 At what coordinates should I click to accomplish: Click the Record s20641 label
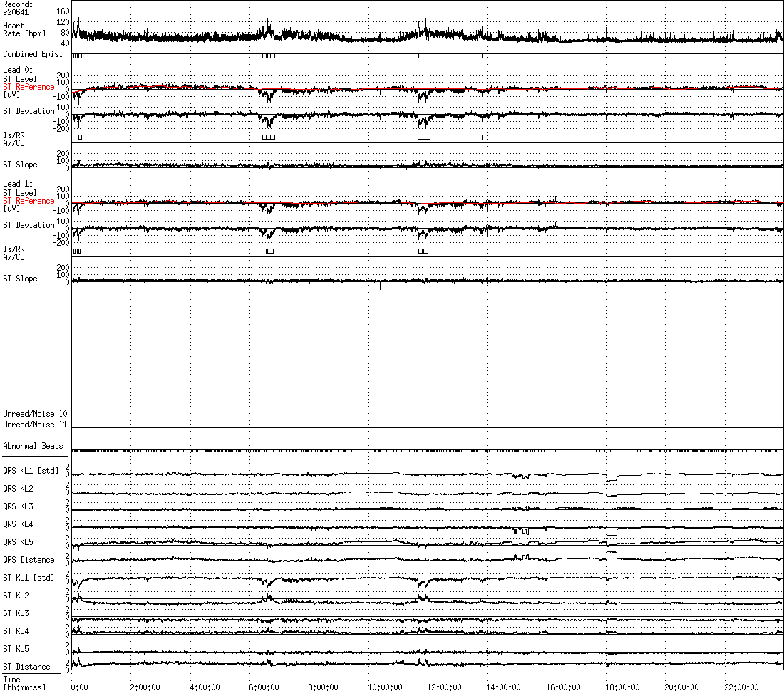[18, 8]
